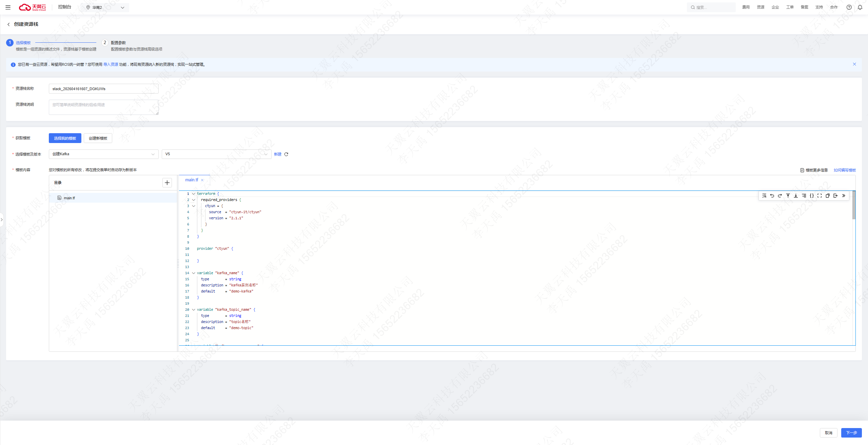Click the curly braces format icon

(x=812, y=196)
